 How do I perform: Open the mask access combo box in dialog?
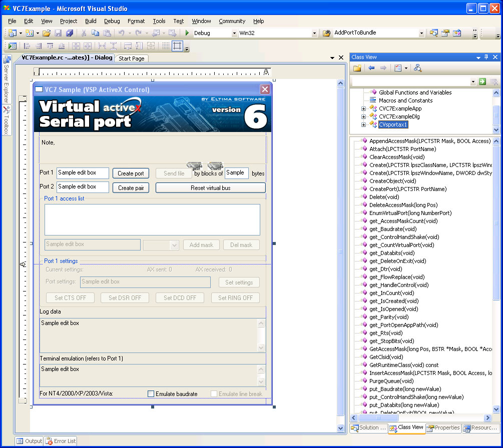pos(161,245)
